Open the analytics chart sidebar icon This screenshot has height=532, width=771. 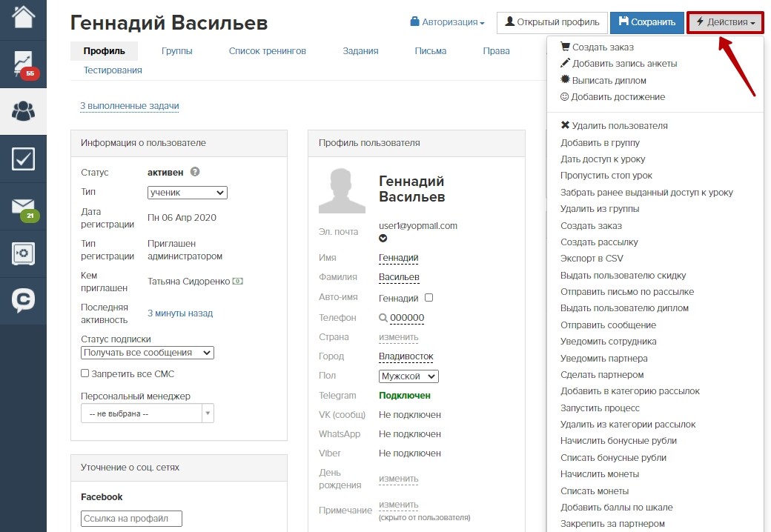(x=23, y=64)
